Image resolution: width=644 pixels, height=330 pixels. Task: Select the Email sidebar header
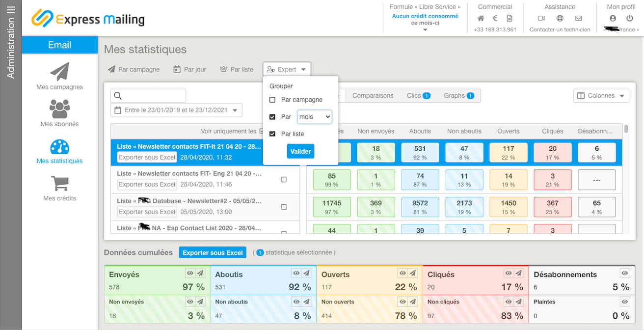(x=60, y=45)
